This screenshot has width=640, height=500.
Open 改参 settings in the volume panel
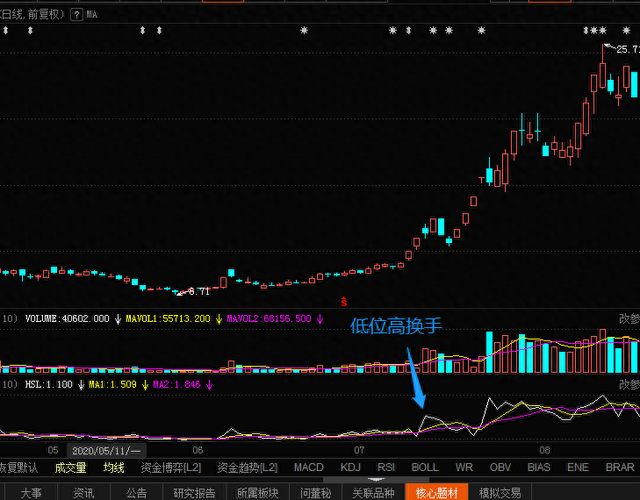[x=628, y=319]
